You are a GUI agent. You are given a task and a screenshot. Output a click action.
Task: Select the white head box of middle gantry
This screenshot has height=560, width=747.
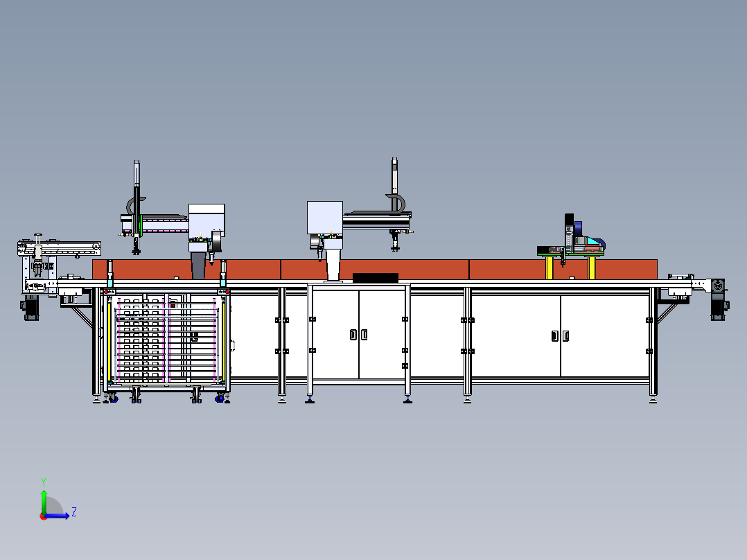(325, 218)
